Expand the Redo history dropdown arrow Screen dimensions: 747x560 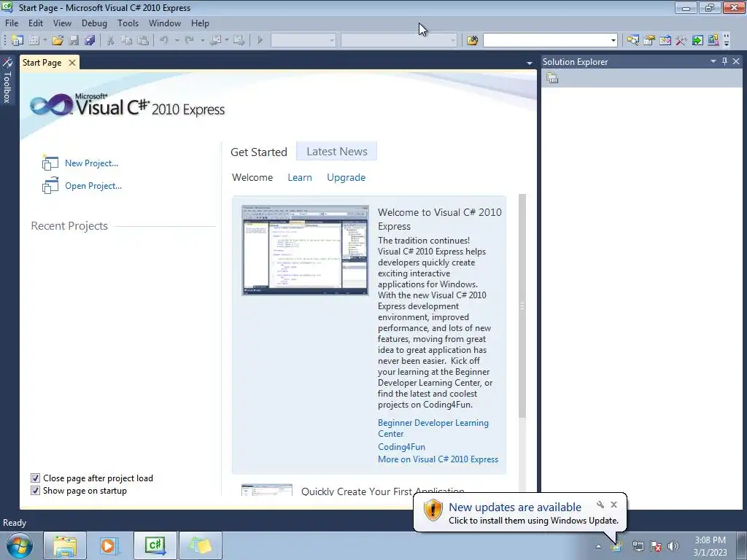(203, 41)
